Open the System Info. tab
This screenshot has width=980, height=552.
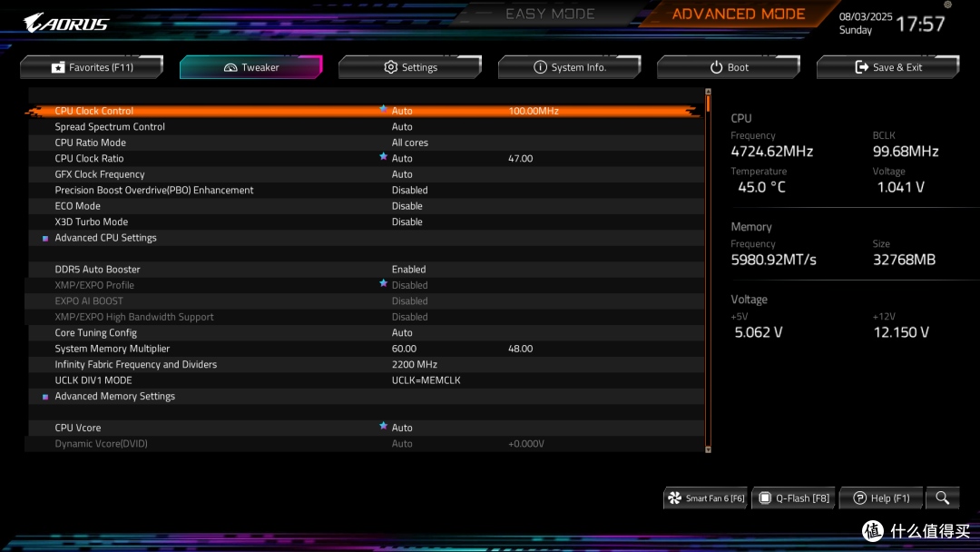tap(569, 67)
